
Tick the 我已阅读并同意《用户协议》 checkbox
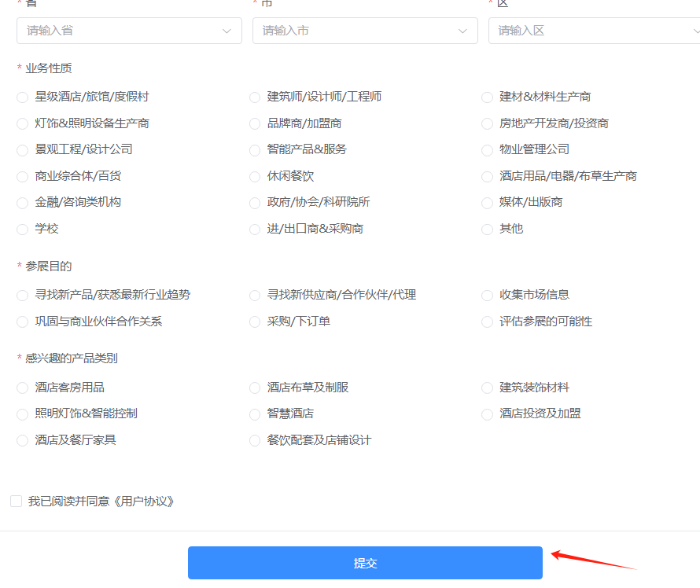pyautogui.click(x=17, y=502)
